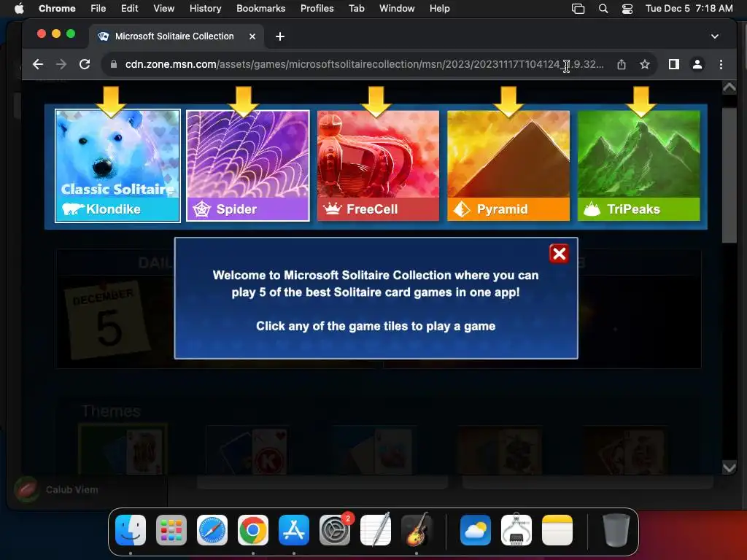The width and height of the screenshot is (747, 560).
Task: Open the Klondike Classic Solitaire tile
Action: coord(117,166)
